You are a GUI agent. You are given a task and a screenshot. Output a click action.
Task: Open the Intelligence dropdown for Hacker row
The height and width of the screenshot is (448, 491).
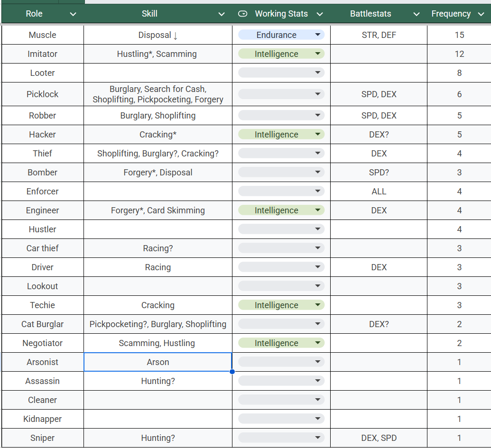(281, 135)
